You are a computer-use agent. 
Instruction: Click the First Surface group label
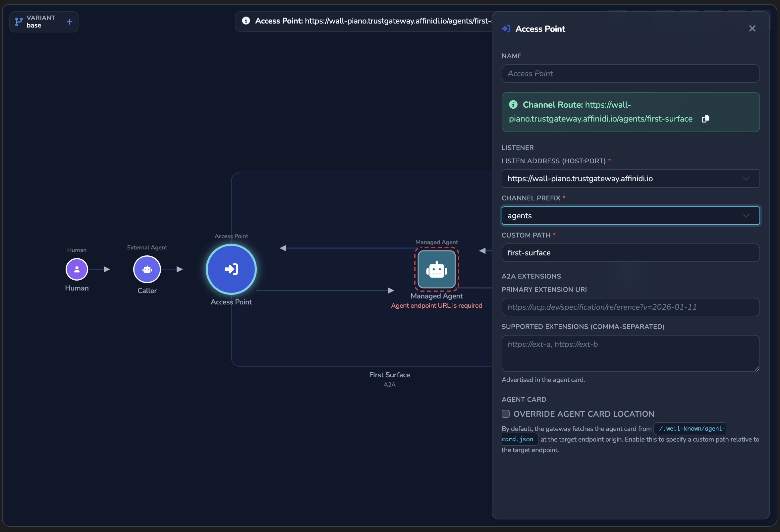(389, 375)
